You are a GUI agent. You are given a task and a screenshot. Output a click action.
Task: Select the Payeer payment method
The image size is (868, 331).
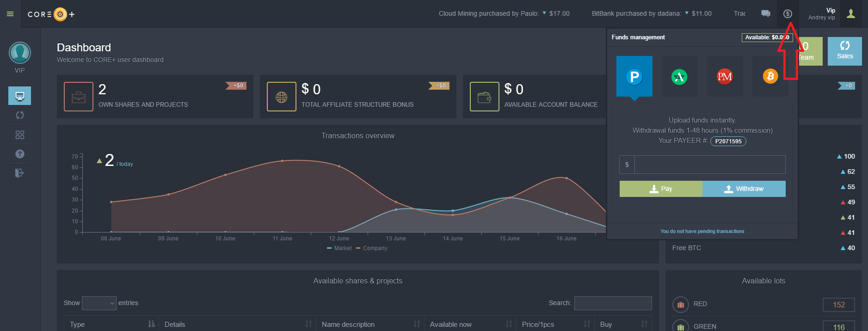coord(634,77)
